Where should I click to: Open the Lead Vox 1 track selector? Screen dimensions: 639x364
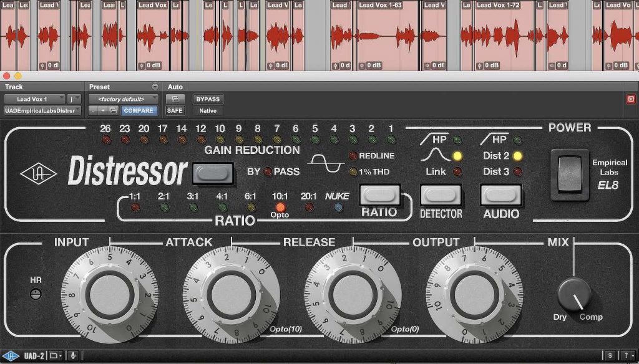34,98
